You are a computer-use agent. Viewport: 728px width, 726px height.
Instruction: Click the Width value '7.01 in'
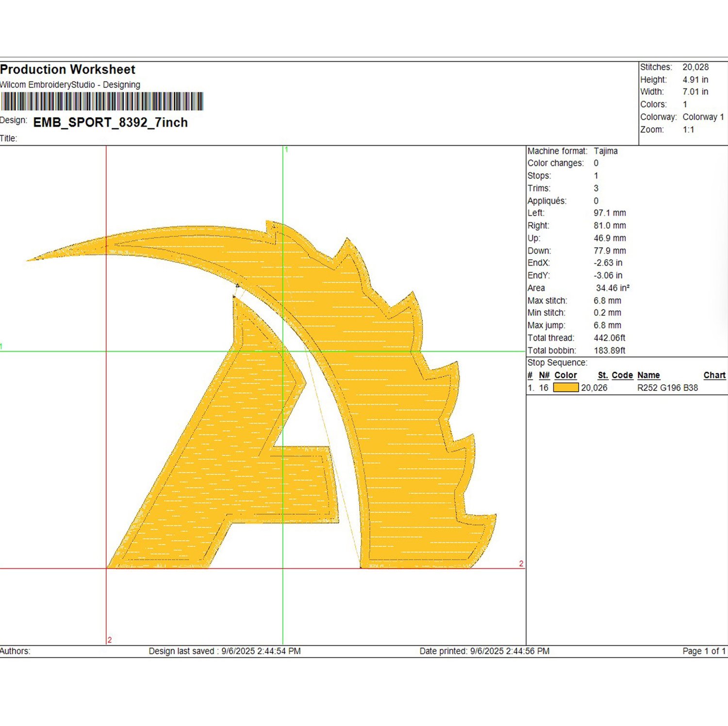pyautogui.click(x=695, y=92)
